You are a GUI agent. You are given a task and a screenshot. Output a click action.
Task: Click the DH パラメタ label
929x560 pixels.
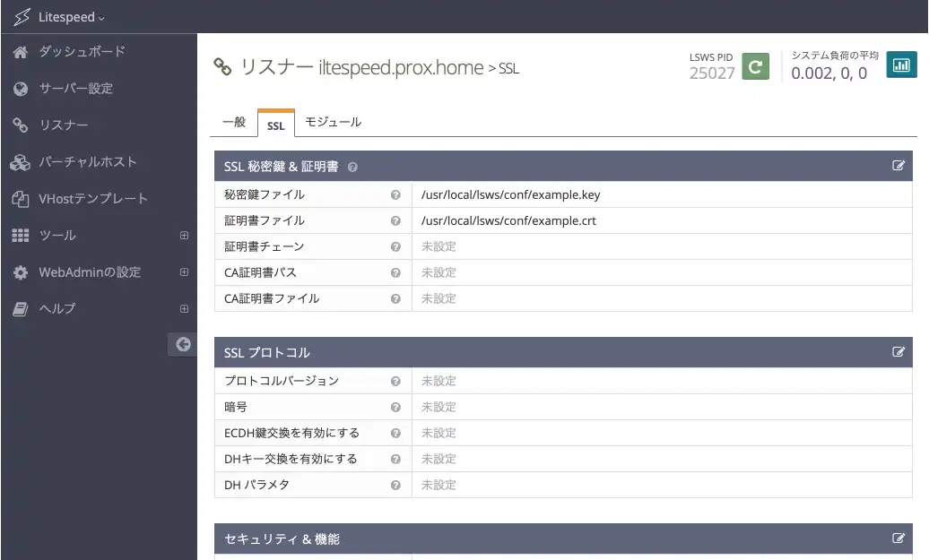click(x=256, y=485)
